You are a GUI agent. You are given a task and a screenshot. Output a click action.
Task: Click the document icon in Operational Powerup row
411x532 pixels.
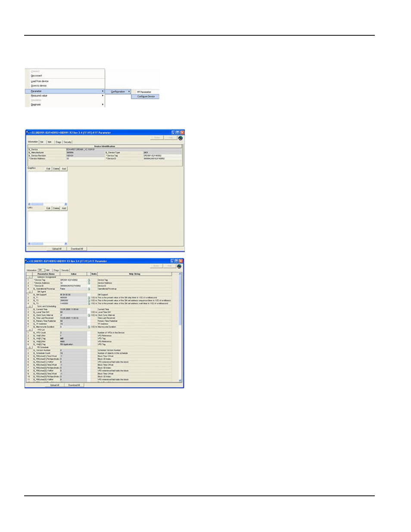pyautogui.click(x=89, y=289)
